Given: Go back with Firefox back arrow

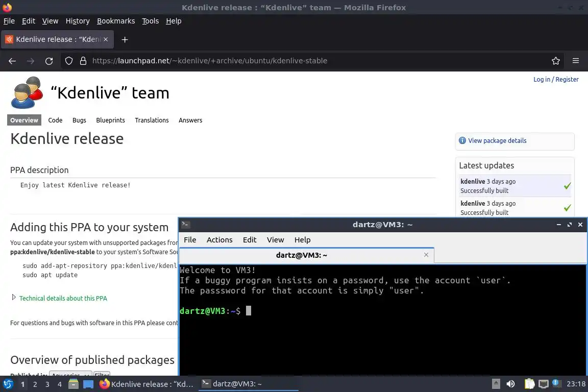Looking at the screenshot, I should pos(12,61).
